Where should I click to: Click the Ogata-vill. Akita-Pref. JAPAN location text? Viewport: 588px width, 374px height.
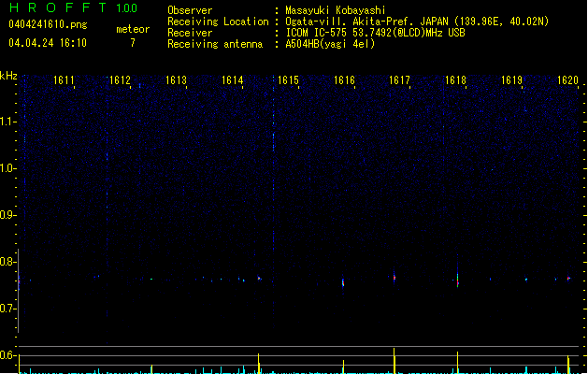(417, 22)
